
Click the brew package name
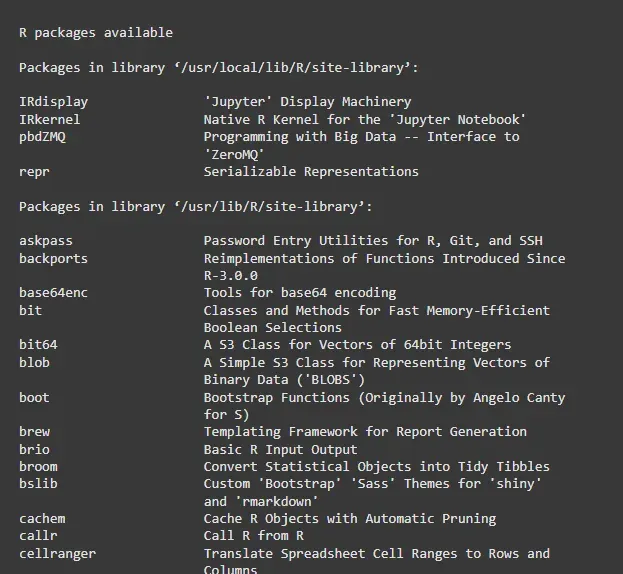pyautogui.click(x=34, y=431)
